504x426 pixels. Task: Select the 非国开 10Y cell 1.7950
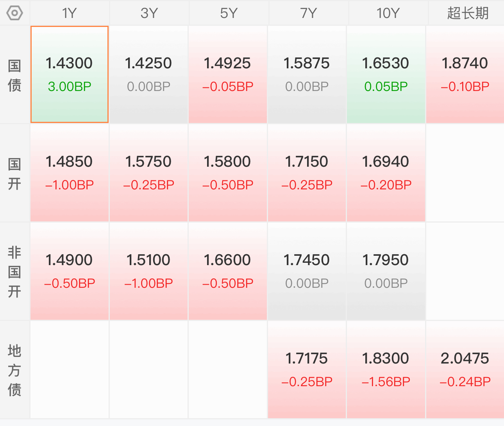pos(386,271)
